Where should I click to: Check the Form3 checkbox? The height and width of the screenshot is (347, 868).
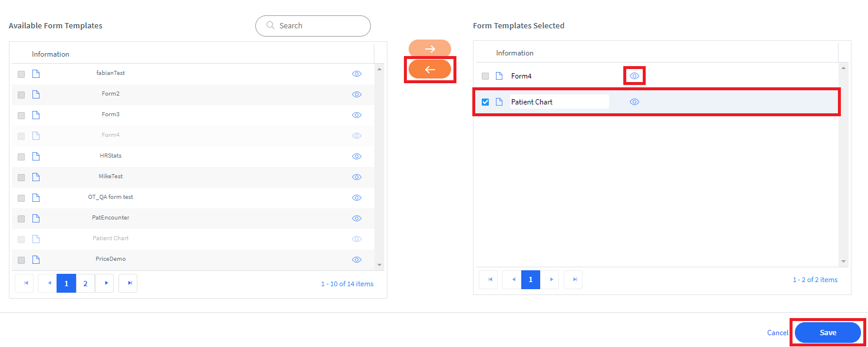click(x=21, y=116)
